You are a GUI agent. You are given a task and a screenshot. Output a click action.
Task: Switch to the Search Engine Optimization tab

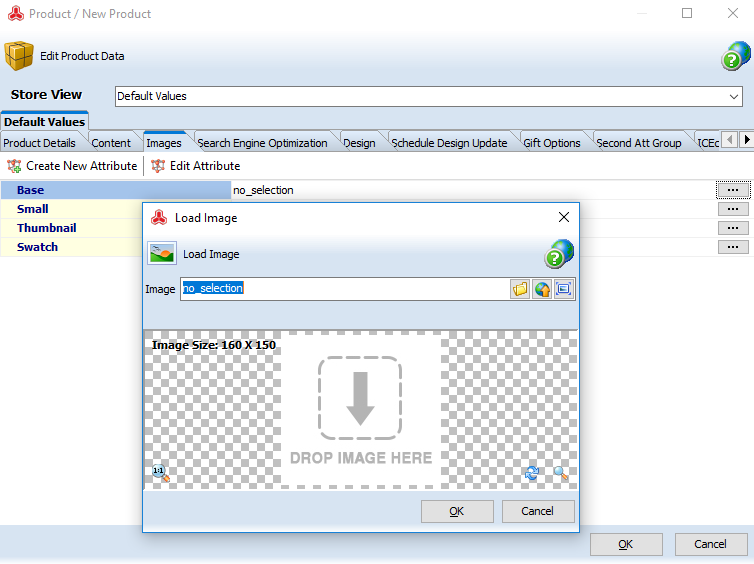click(x=262, y=143)
